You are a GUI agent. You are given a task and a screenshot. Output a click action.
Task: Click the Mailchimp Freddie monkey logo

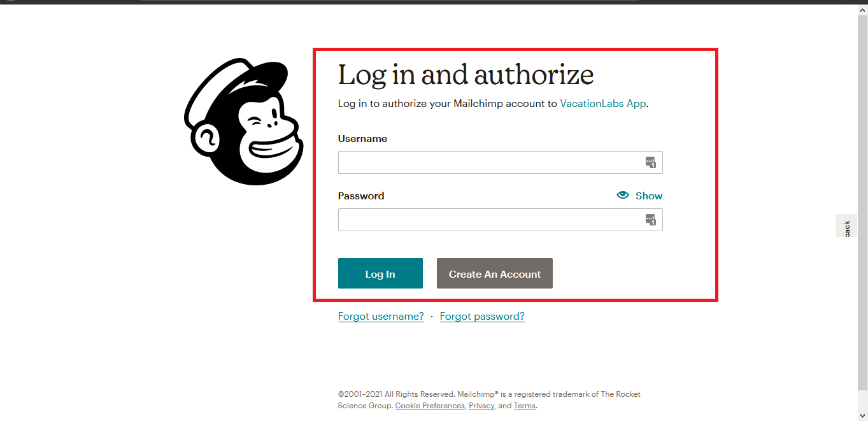pyautogui.click(x=244, y=122)
